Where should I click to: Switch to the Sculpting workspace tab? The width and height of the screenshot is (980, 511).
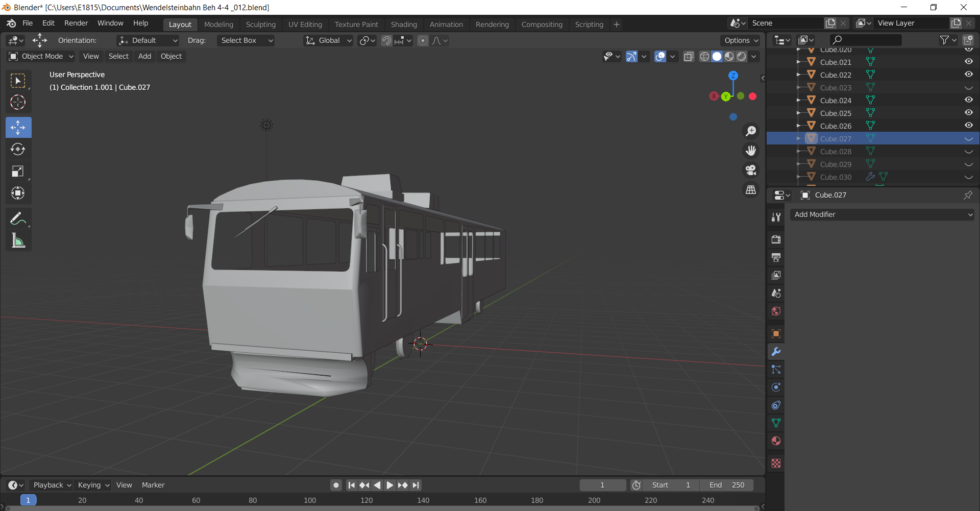tap(260, 25)
